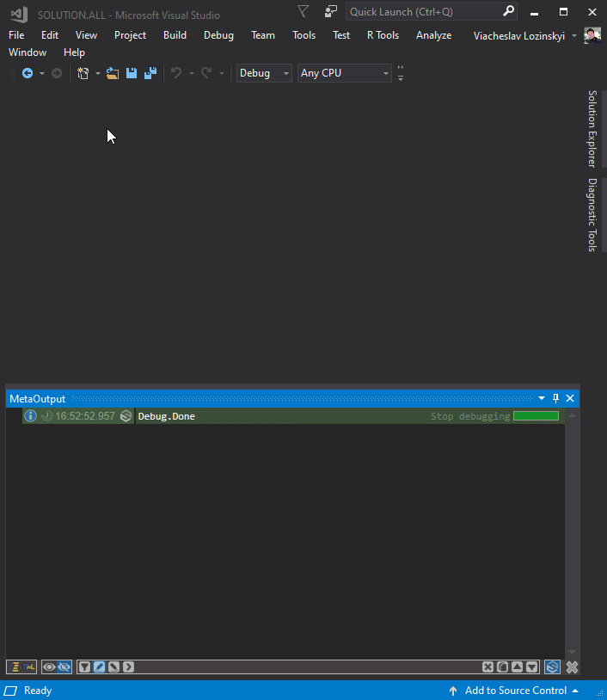Screen dimensions: 607x700
Task: Click the notifications flag funnel icon
Action: (303, 11)
